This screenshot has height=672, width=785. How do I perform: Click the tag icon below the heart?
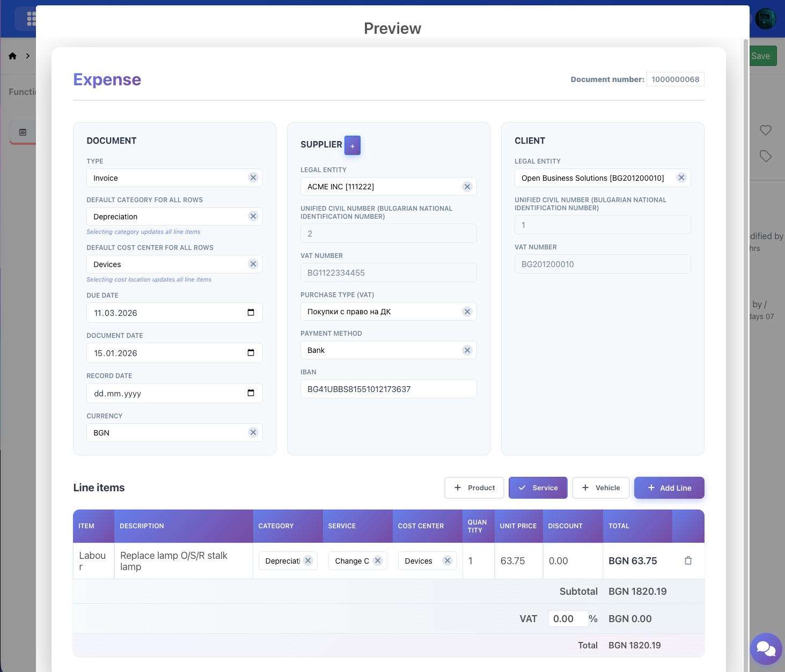pos(766,156)
